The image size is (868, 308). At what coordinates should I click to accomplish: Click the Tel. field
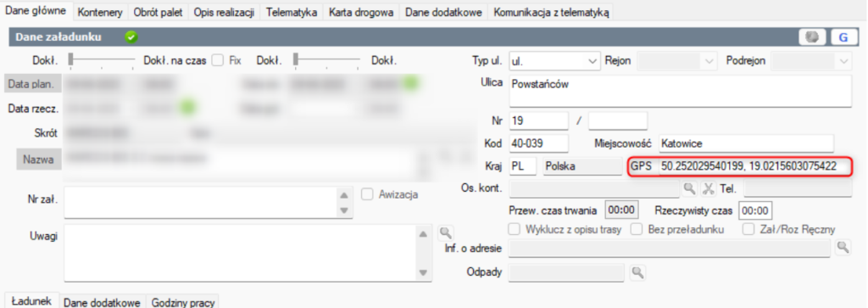(x=797, y=188)
